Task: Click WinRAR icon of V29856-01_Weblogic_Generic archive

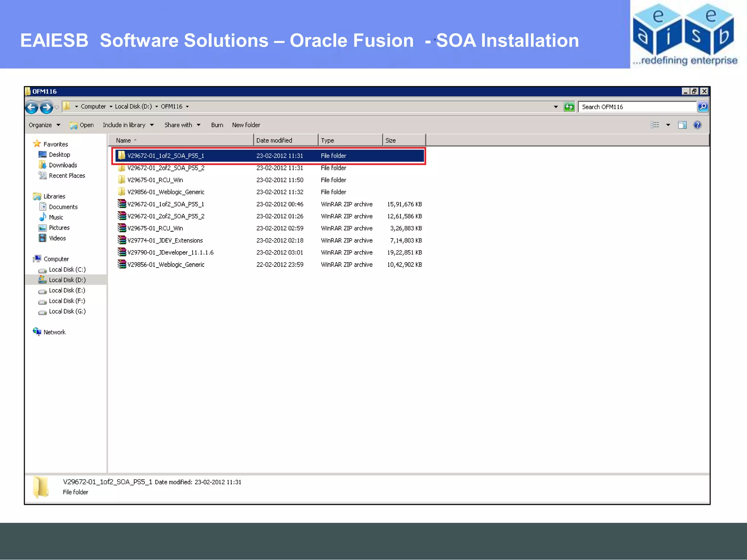Action: [x=121, y=264]
